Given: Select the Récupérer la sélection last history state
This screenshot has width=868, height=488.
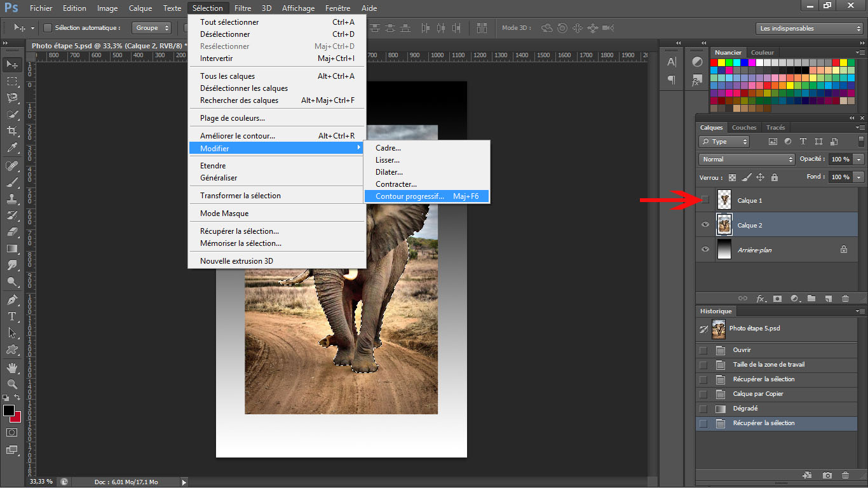Looking at the screenshot, I should click(776, 423).
